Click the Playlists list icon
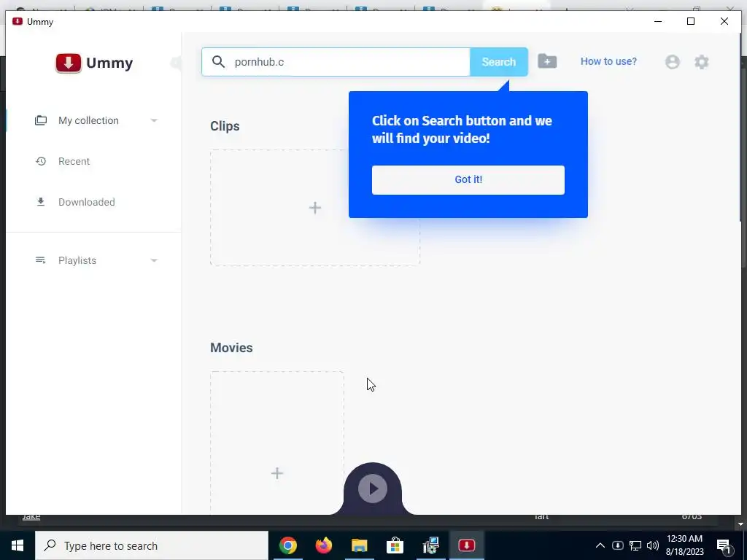This screenshot has width=747, height=560. pyautogui.click(x=41, y=260)
